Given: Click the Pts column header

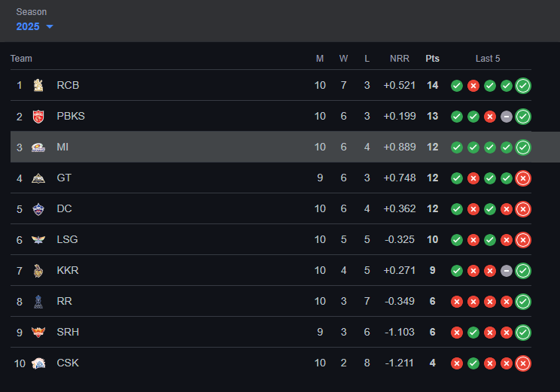Looking at the screenshot, I should (x=433, y=59).
